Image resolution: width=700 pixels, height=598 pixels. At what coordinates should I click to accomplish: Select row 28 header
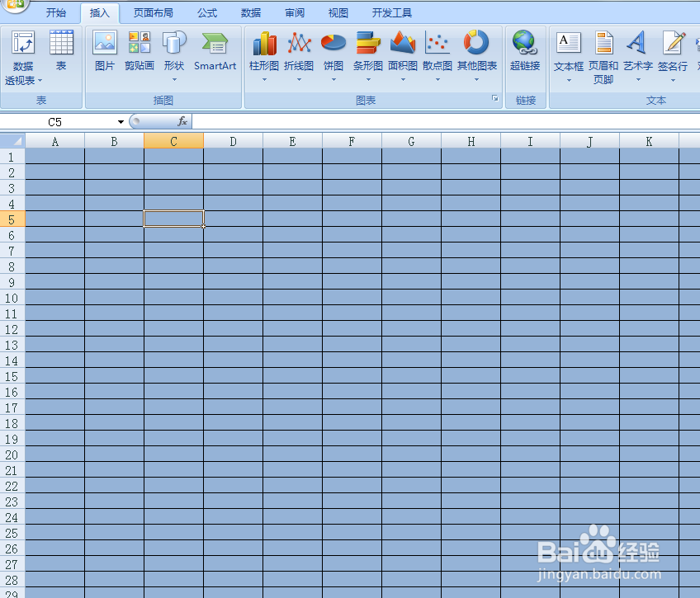(x=12, y=580)
